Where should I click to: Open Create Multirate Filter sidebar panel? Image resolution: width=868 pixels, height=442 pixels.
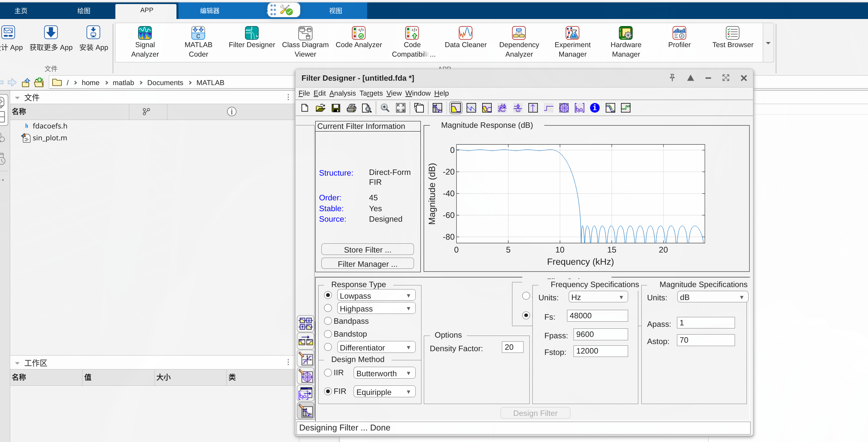pyautogui.click(x=305, y=323)
